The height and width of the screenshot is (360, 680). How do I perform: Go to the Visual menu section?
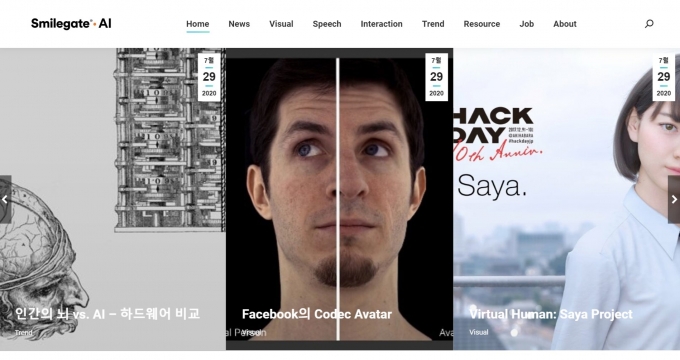click(281, 24)
